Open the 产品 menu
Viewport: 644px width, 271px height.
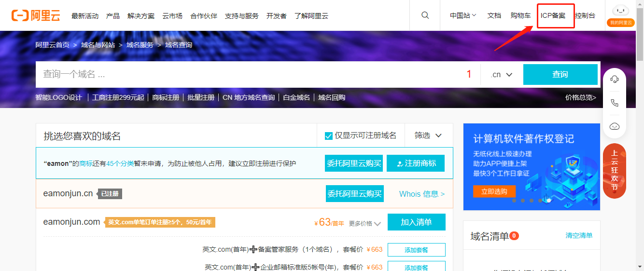(x=113, y=16)
